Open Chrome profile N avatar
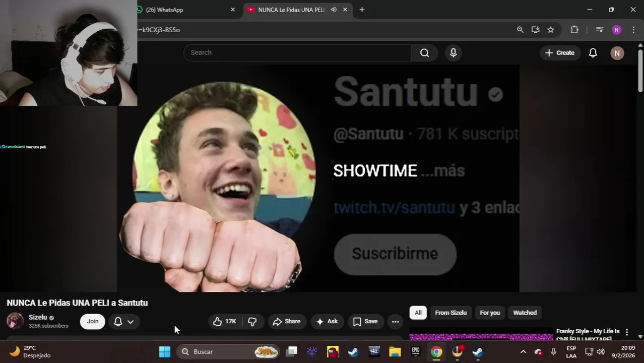The width and height of the screenshot is (644, 363). pos(617,30)
